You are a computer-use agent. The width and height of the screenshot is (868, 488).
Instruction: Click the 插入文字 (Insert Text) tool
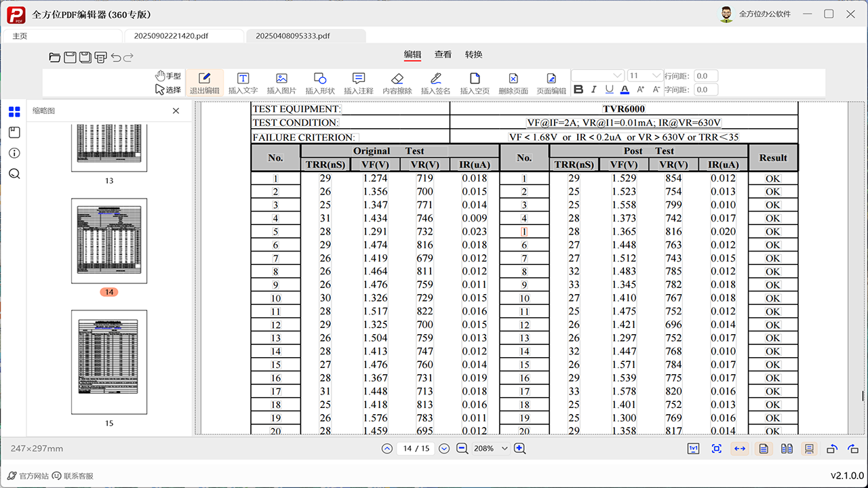tap(243, 83)
